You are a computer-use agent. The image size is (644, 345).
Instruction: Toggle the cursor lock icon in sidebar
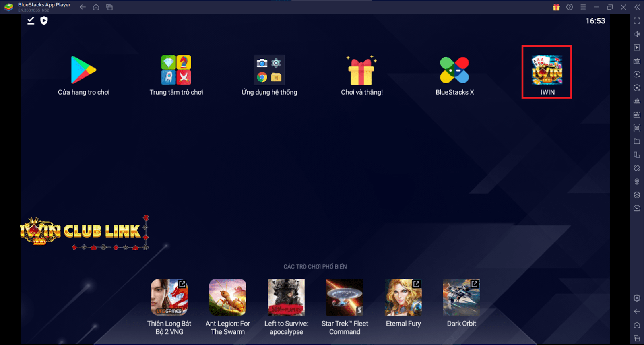tap(637, 48)
